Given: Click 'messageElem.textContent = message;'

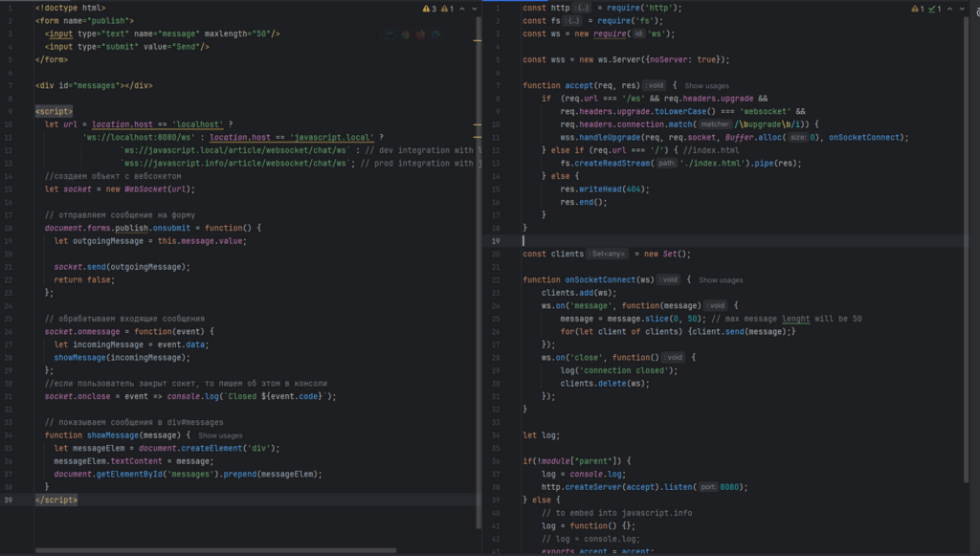Looking at the screenshot, I should 134,461.
